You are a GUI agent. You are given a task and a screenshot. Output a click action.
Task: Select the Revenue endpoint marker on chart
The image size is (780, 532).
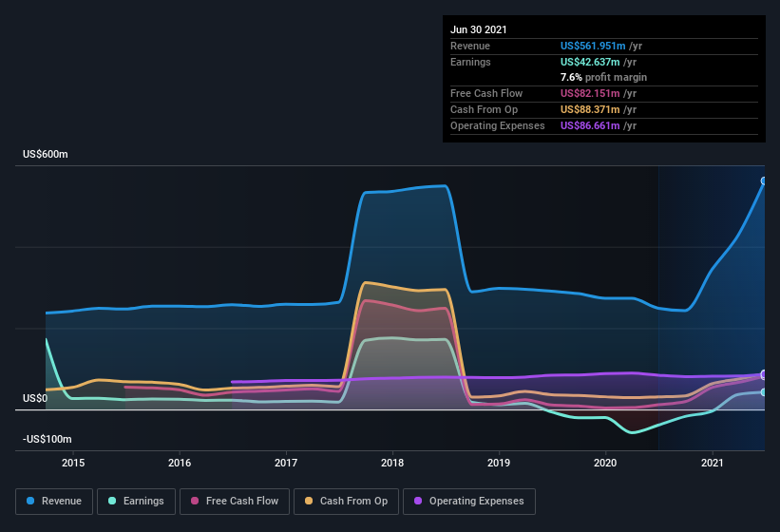coord(764,181)
